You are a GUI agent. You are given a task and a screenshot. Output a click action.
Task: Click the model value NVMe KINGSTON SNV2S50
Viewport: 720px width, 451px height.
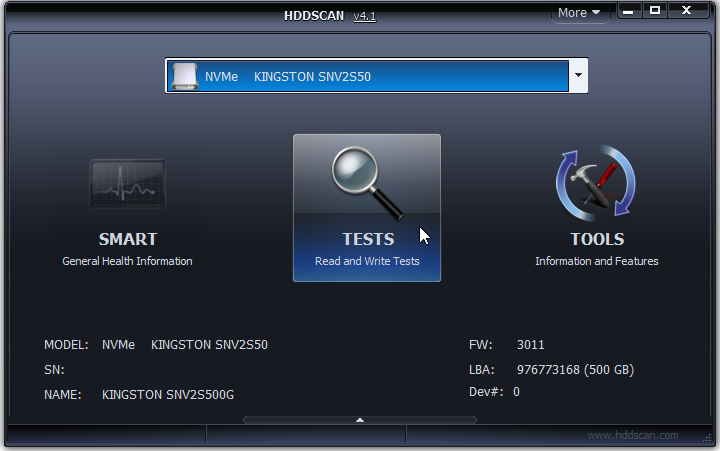pos(185,345)
